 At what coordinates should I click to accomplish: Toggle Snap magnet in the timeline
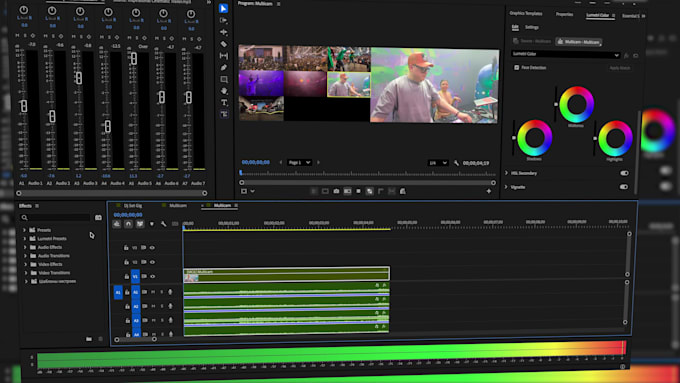128,224
